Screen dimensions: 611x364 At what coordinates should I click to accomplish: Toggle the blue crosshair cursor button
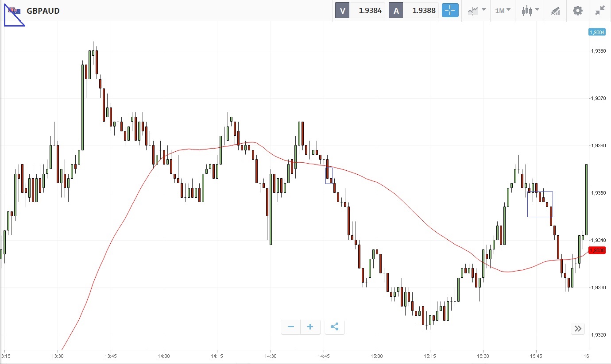point(450,10)
